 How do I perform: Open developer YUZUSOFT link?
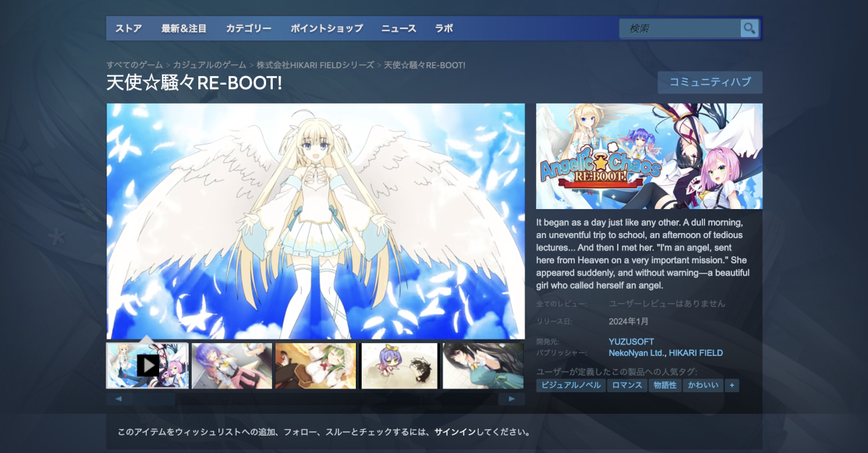coord(631,342)
